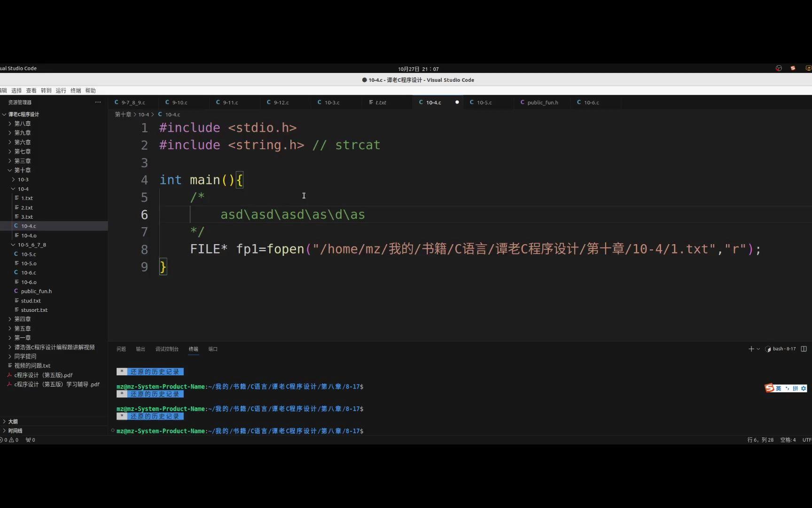Click the ports forwarded status icon

click(31, 440)
